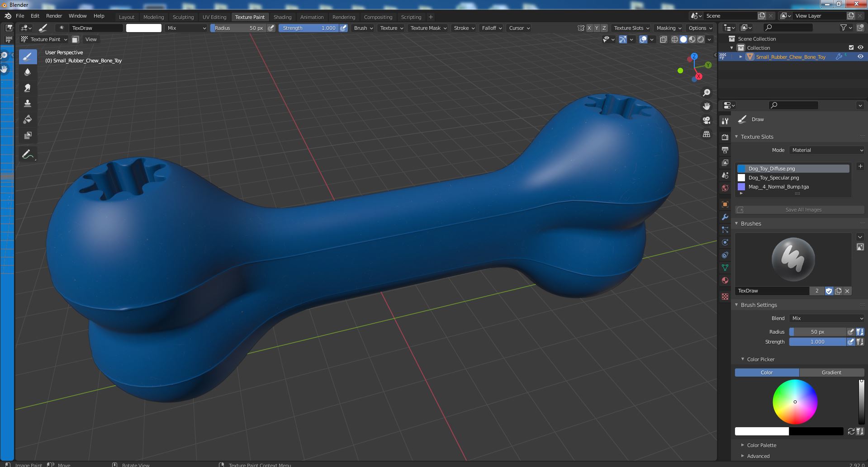Open the Falloff dropdown
Image resolution: width=868 pixels, height=467 pixels.
492,28
